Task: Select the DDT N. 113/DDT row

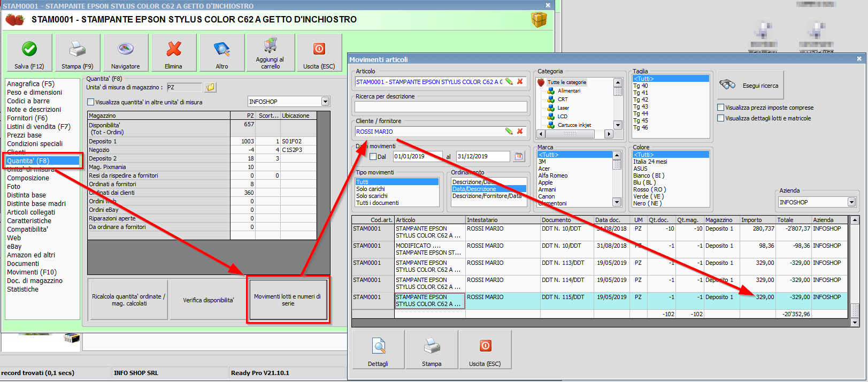Action: click(600, 266)
